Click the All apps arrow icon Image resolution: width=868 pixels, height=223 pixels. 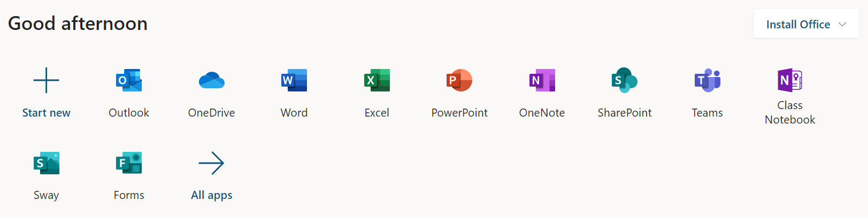tap(211, 163)
